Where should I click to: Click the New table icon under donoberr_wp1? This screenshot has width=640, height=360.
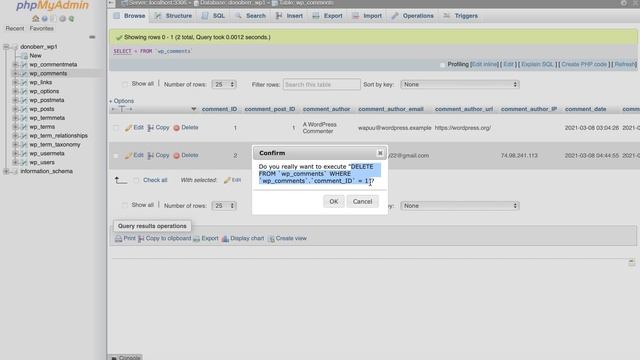click(24, 56)
